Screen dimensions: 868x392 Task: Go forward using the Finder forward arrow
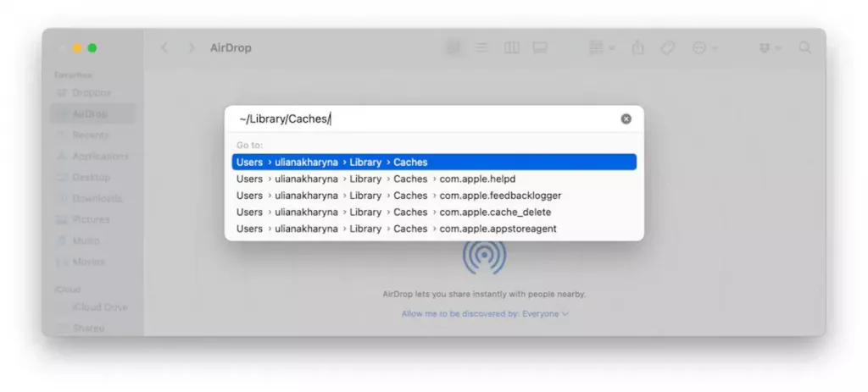pos(192,48)
